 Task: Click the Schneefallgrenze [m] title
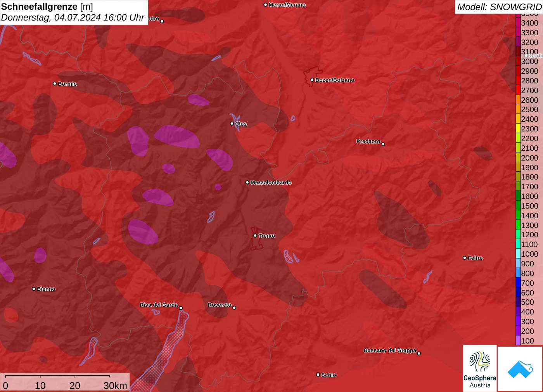point(47,7)
